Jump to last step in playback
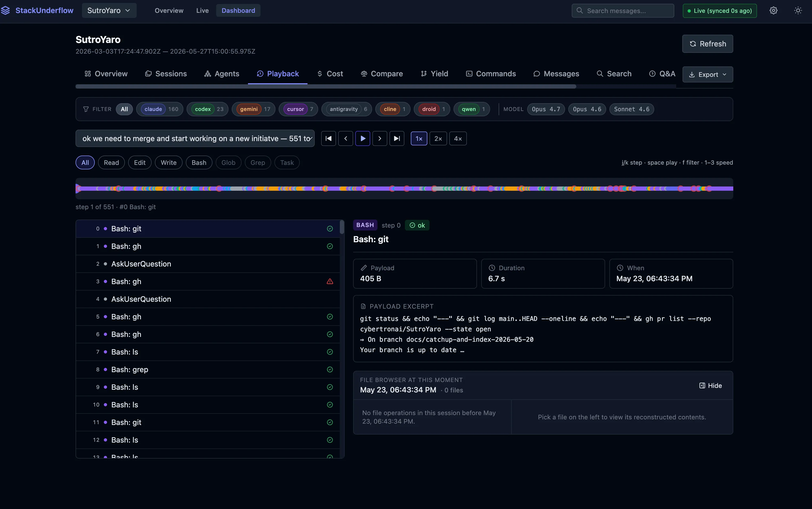This screenshot has height=509, width=812. coord(397,138)
